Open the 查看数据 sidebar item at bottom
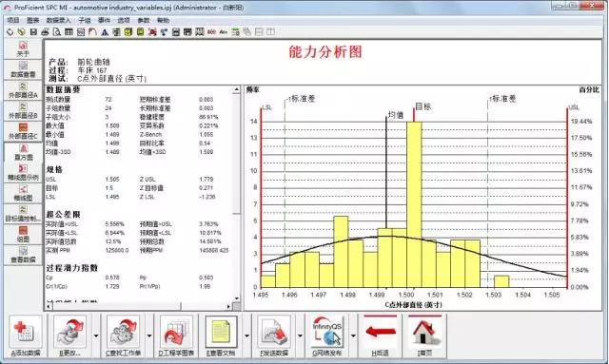This screenshot has width=609, height=364. 23,255
